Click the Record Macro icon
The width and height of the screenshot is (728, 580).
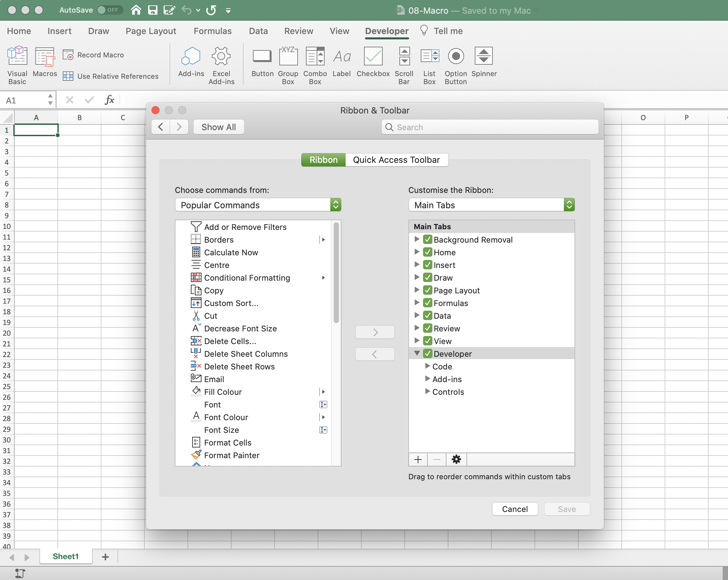point(68,55)
